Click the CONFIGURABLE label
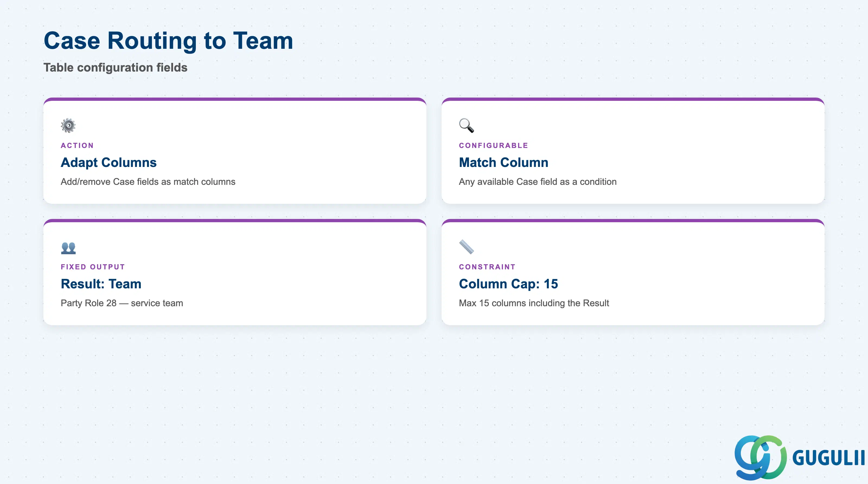Viewport: 868px width, 484px height. point(494,146)
